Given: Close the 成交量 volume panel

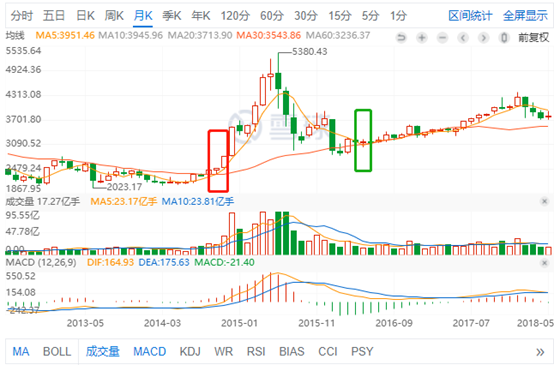Looking at the screenshot, I should pyautogui.click(x=544, y=201).
